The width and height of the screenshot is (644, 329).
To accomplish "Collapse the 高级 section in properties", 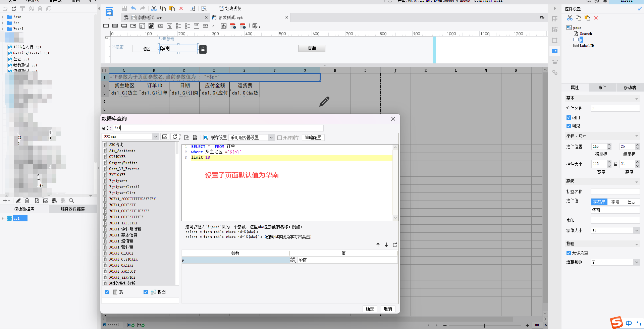I will [636, 182].
